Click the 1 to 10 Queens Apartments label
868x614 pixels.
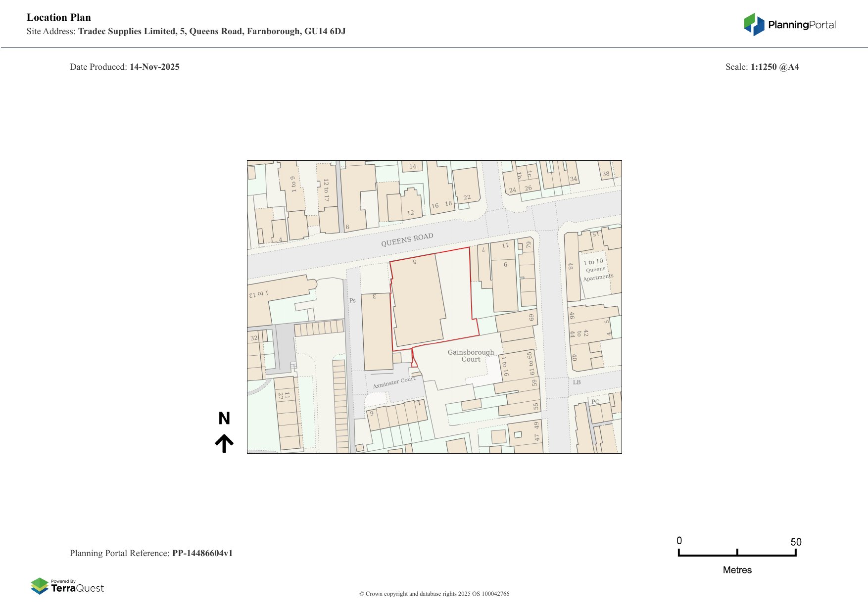click(x=597, y=270)
